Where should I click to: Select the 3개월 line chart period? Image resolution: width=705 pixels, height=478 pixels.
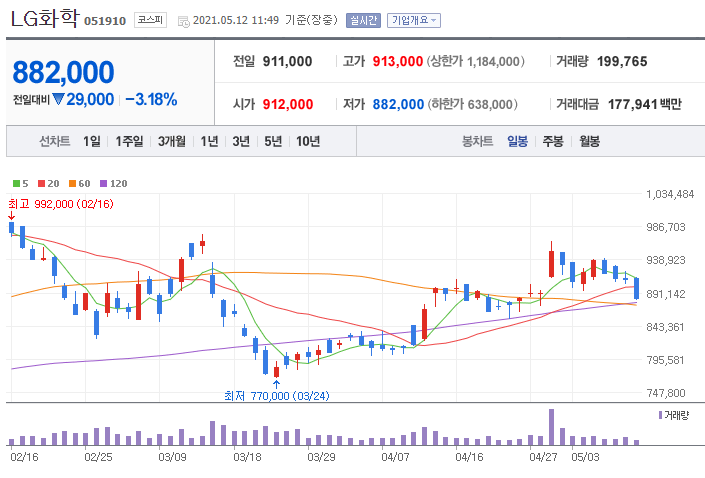[172, 141]
